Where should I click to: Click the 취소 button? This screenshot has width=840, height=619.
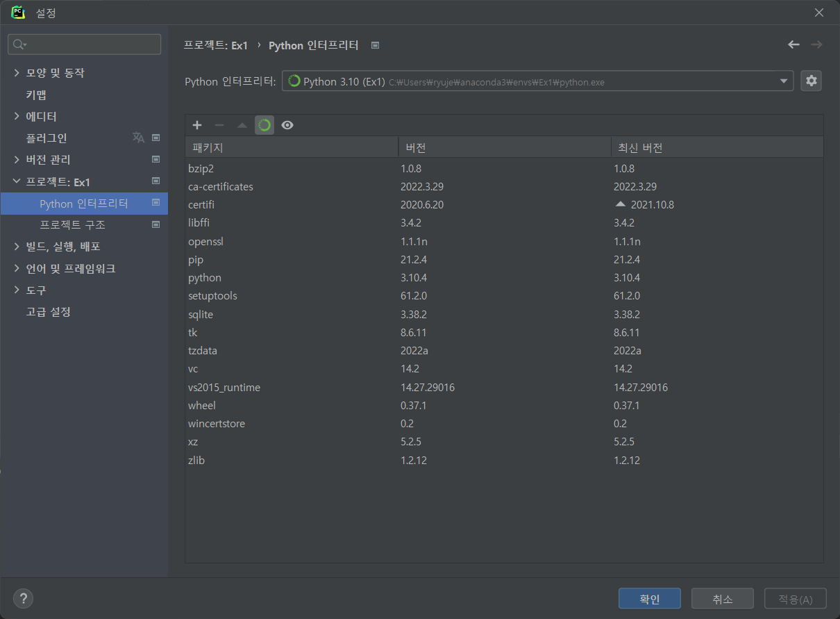pyautogui.click(x=723, y=599)
